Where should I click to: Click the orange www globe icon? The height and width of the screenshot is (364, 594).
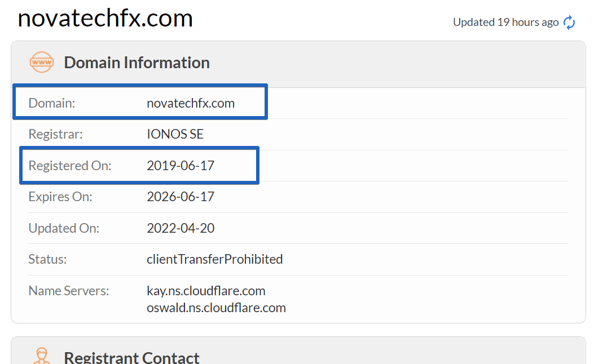pos(42,62)
